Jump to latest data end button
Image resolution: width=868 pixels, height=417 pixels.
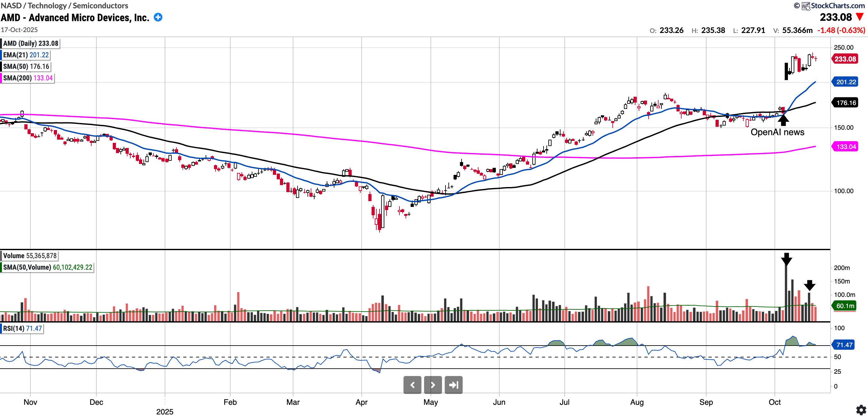(x=454, y=385)
